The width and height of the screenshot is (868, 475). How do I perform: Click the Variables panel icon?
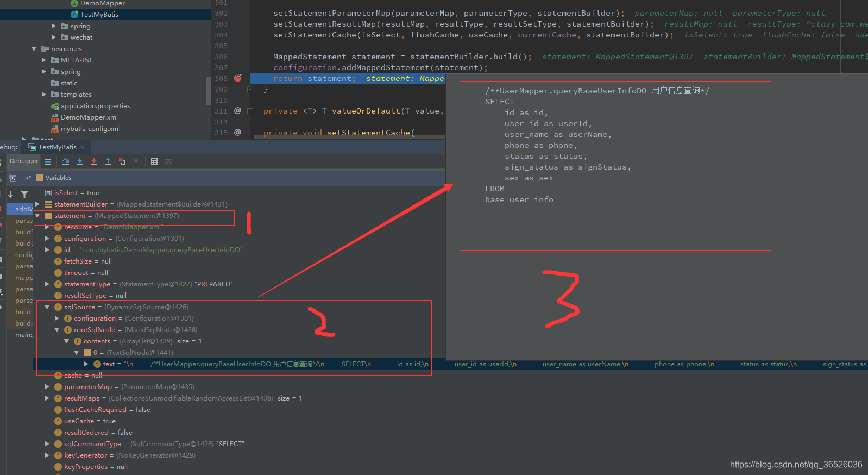[x=40, y=178]
